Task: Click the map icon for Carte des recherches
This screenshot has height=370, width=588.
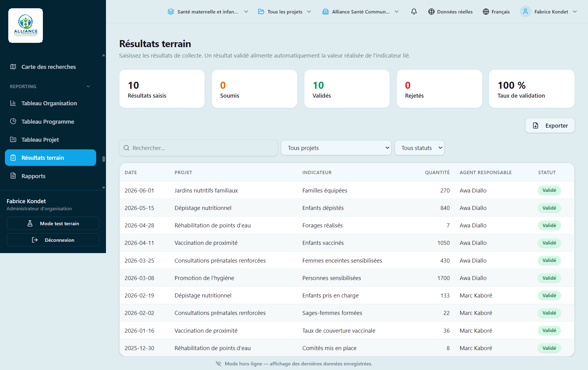Action: point(13,67)
